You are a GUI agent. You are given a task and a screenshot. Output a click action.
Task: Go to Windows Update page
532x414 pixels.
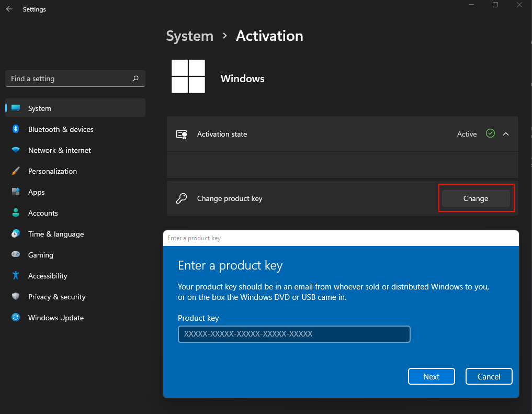point(75,318)
